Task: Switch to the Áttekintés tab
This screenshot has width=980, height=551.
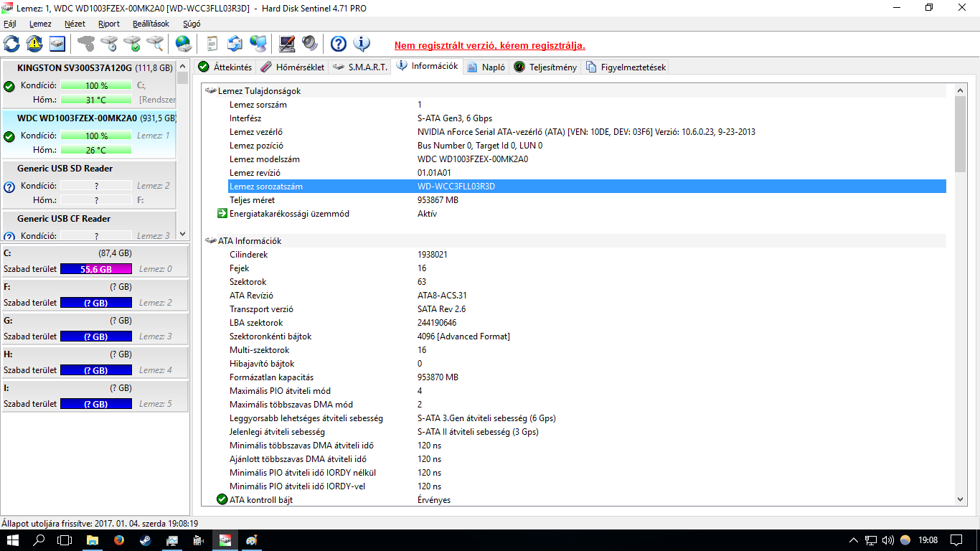Action: click(x=225, y=67)
